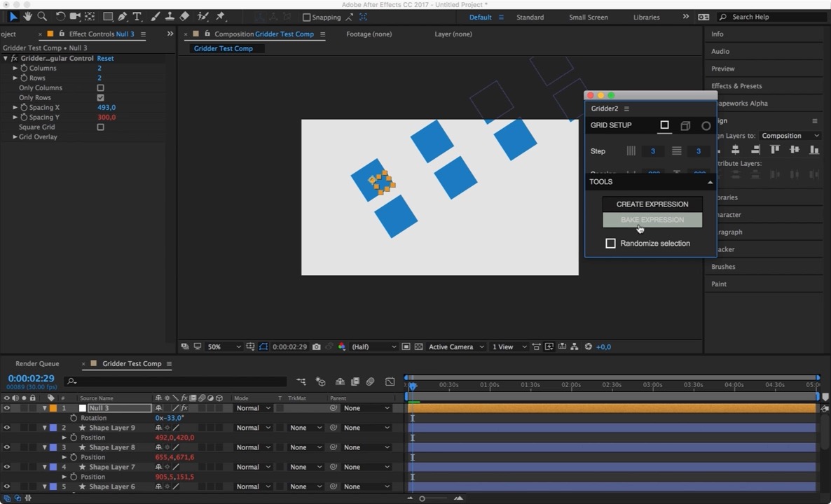Hide Shape Layer 9 using eye icon
The height and width of the screenshot is (504, 831).
(x=7, y=428)
